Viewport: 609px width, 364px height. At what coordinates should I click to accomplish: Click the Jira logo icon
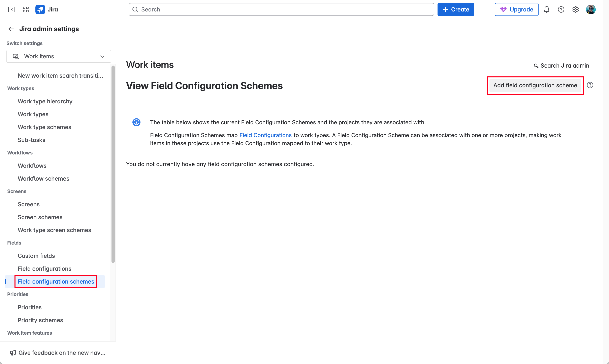[40, 10]
